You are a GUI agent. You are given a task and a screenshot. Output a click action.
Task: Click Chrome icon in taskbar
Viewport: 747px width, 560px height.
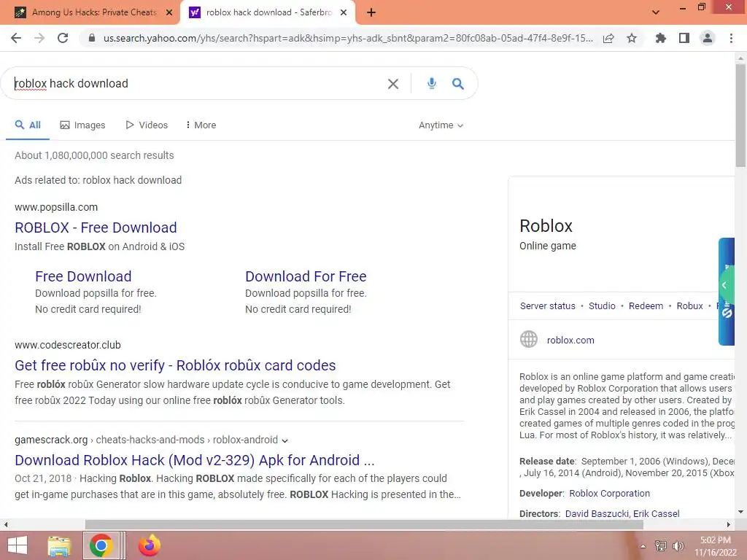(x=101, y=545)
